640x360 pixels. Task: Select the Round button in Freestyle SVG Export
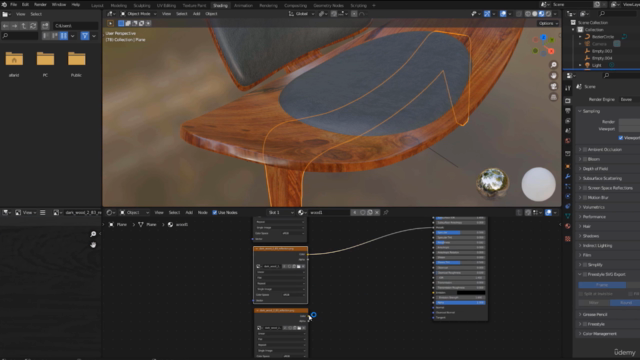click(625, 303)
